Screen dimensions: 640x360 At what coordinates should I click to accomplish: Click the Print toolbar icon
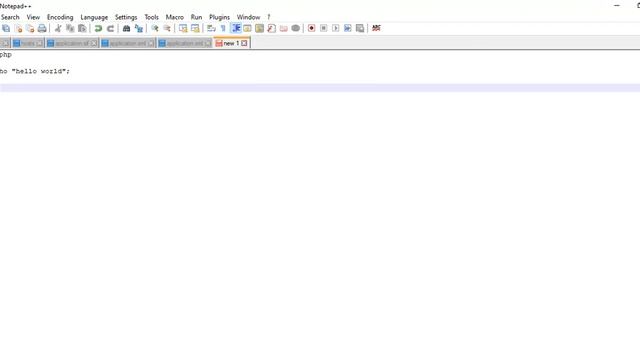[x=42, y=28]
